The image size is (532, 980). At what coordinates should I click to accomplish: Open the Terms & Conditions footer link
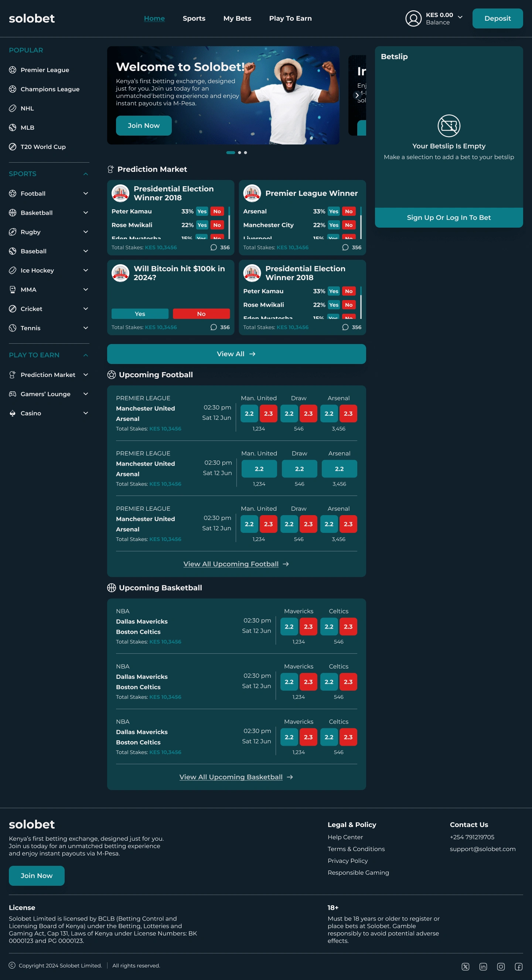click(x=356, y=849)
